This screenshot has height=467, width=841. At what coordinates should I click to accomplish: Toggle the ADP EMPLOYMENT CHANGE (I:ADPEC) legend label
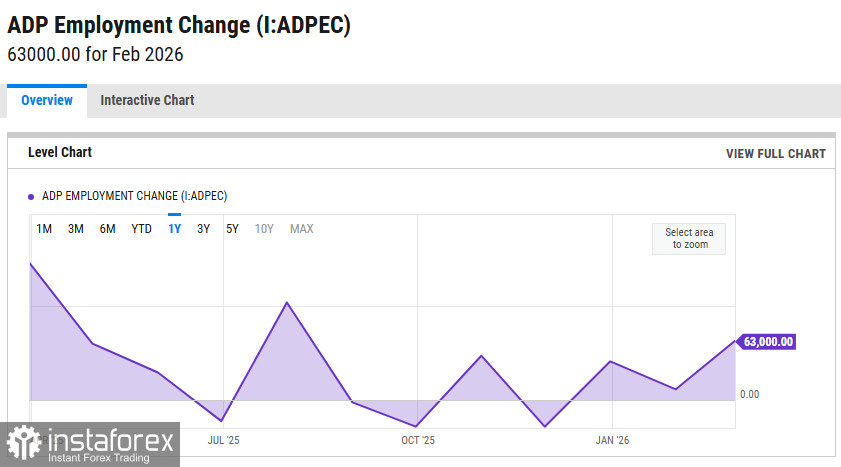pyautogui.click(x=134, y=196)
